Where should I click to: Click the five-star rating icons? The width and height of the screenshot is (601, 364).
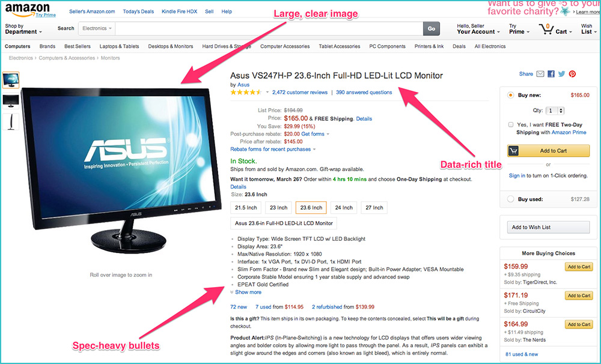(246, 93)
